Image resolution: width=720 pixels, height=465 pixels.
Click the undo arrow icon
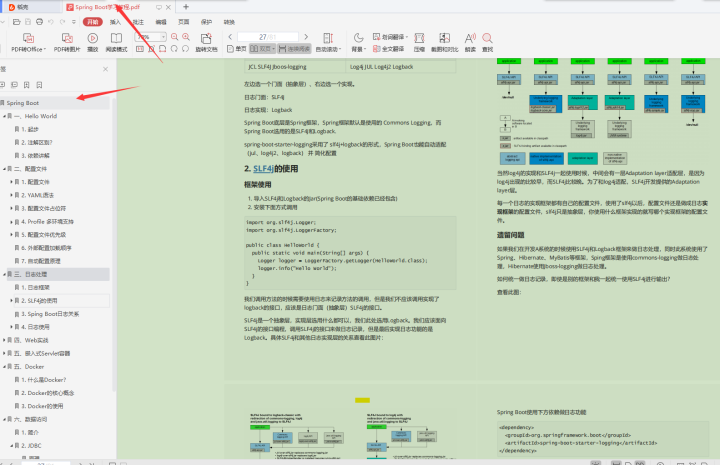click(x=51, y=22)
